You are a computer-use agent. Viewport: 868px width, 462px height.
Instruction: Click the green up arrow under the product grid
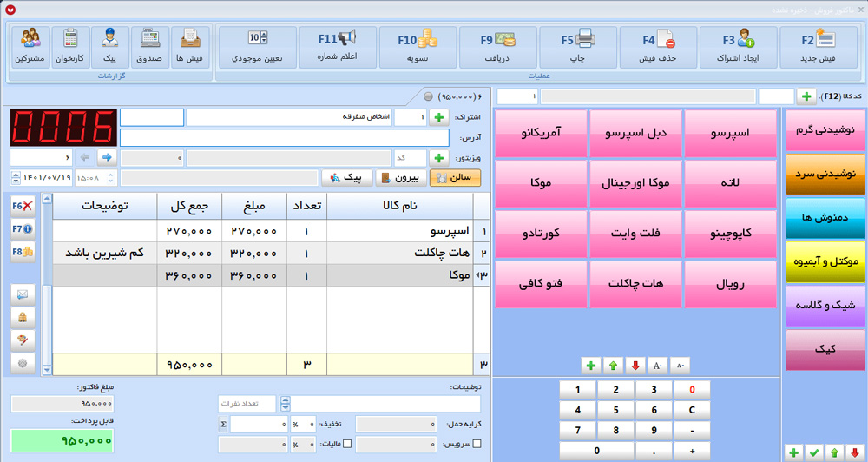click(613, 366)
